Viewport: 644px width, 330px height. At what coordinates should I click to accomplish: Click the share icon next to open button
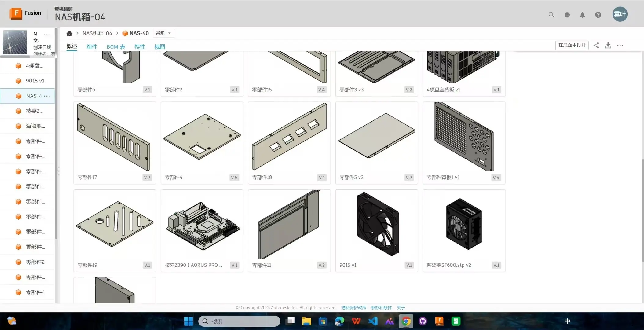point(596,45)
